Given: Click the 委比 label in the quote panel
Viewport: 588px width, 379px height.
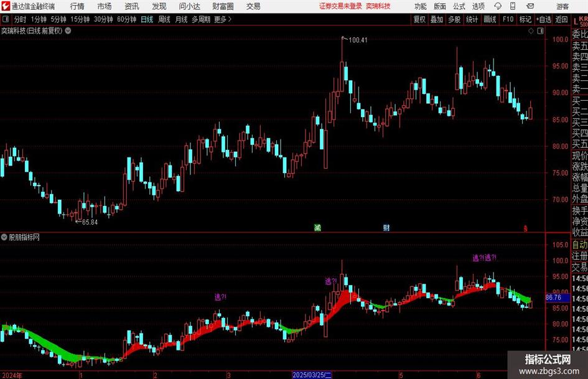Looking at the screenshot, I should point(580,34).
